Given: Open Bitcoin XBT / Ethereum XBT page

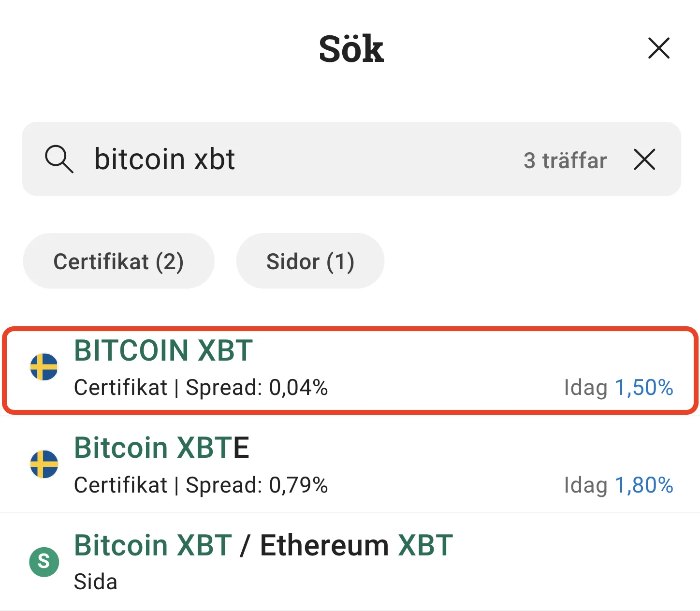Looking at the screenshot, I should point(263,545).
